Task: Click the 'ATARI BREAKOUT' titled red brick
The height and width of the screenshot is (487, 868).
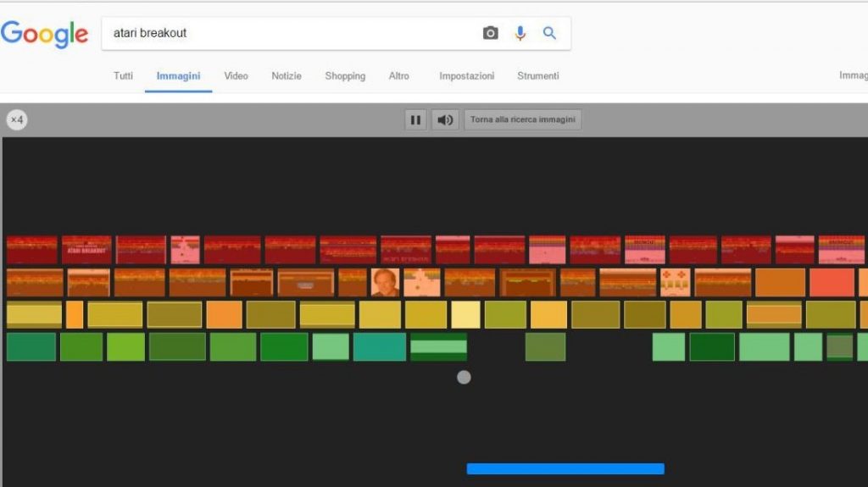Action: point(86,250)
